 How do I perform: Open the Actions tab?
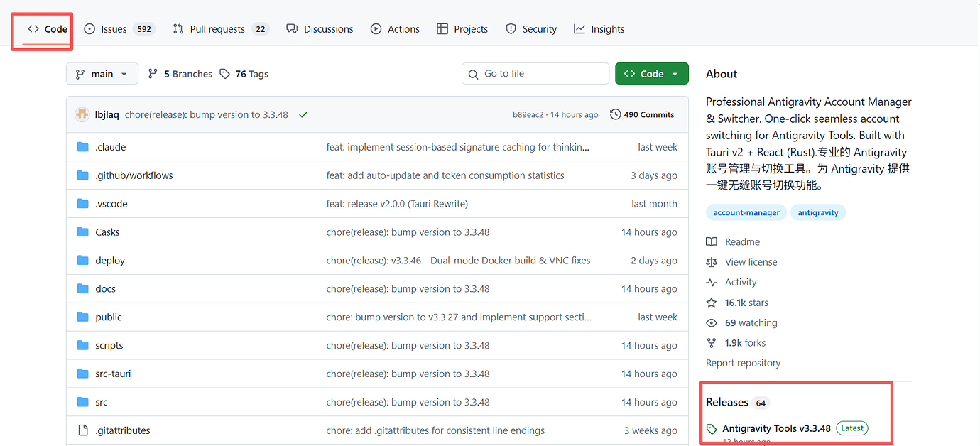point(395,29)
